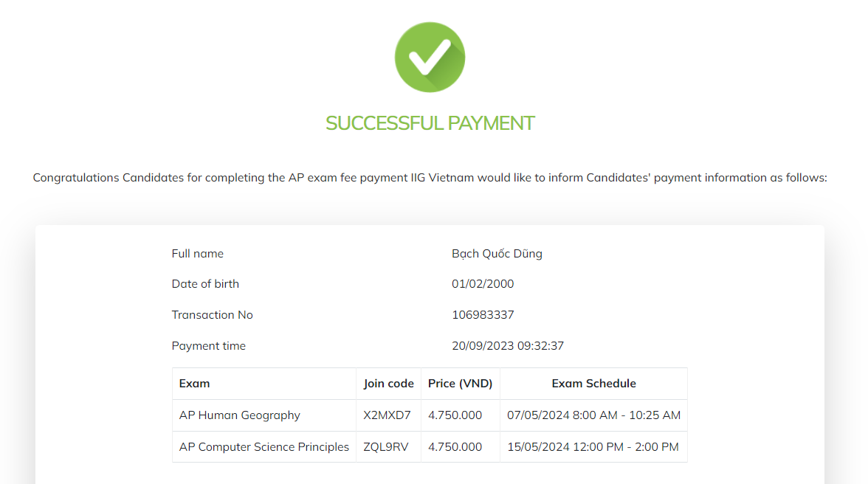The image size is (868, 484).
Task: Click the Exam column header
Action: [x=195, y=384]
